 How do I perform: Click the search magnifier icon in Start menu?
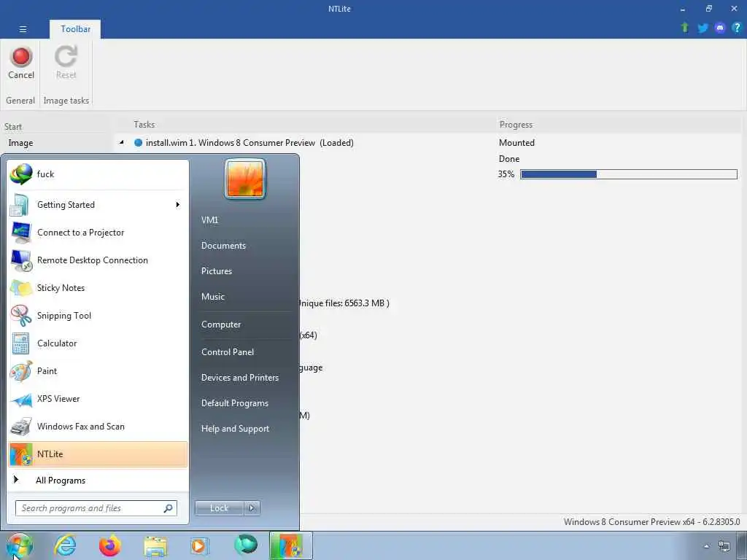click(x=168, y=508)
